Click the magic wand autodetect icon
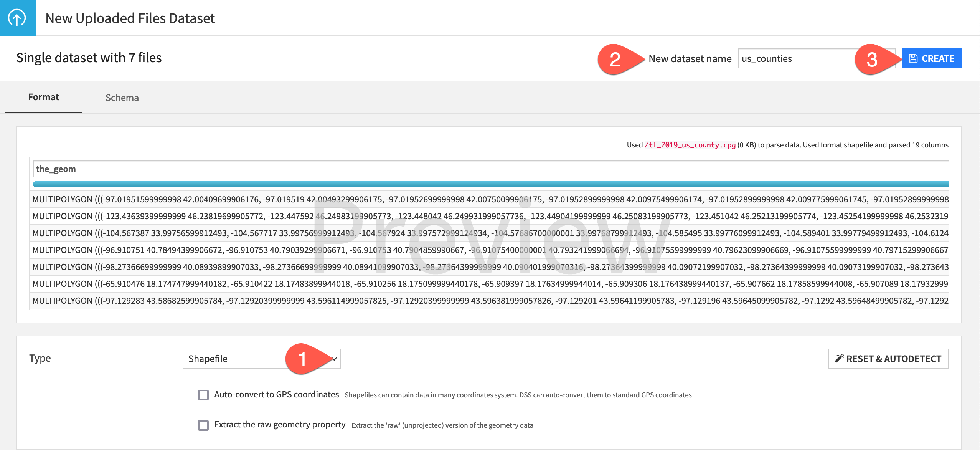Viewport: 980px width, 450px height. coord(839,358)
